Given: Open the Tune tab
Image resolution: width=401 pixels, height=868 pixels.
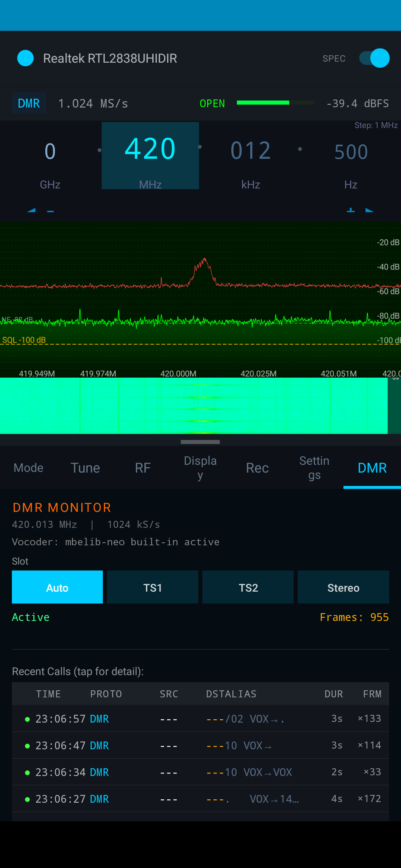Looking at the screenshot, I should click(x=85, y=468).
